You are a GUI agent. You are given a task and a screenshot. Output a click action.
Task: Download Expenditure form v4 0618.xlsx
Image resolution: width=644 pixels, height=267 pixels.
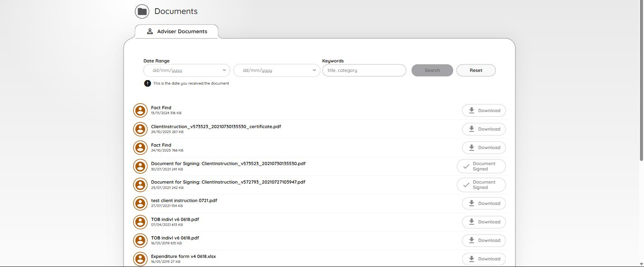pos(484,259)
